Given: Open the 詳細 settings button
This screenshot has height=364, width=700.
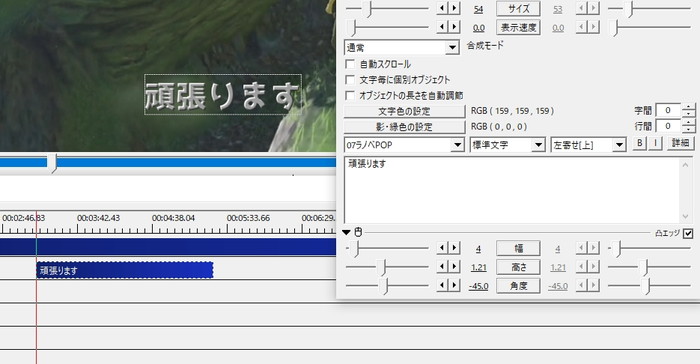Looking at the screenshot, I should tap(680, 143).
